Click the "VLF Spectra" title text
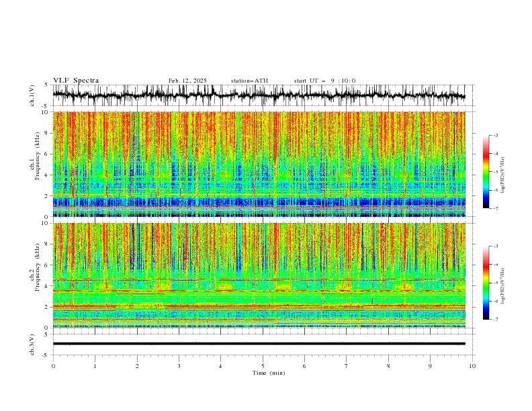 [76, 81]
